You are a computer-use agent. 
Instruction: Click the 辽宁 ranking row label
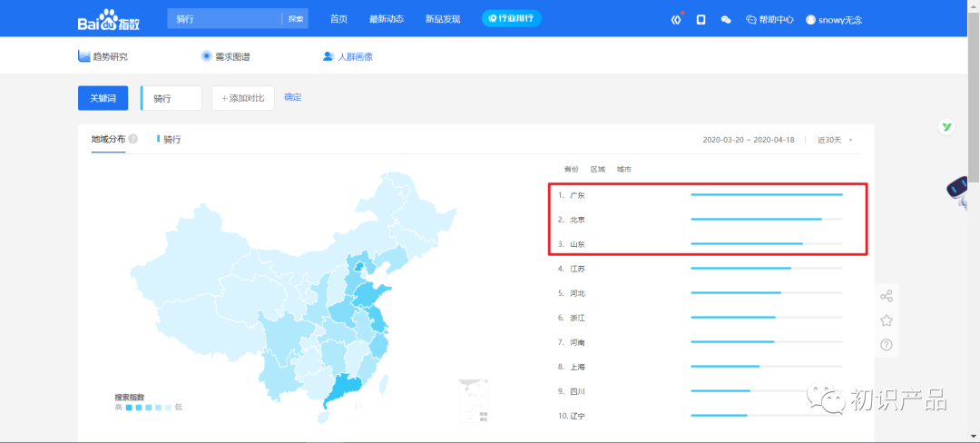pos(577,416)
